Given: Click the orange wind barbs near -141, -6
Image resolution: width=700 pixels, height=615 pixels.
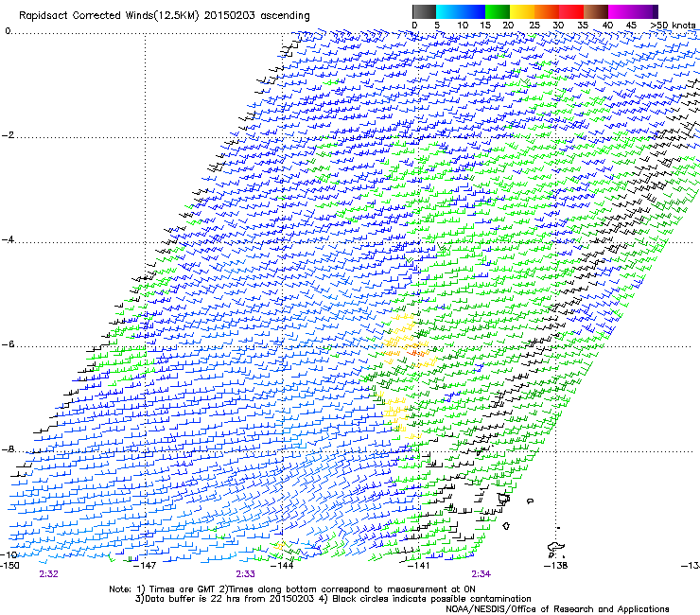Looking at the screenshot, I should coord(415,353).
